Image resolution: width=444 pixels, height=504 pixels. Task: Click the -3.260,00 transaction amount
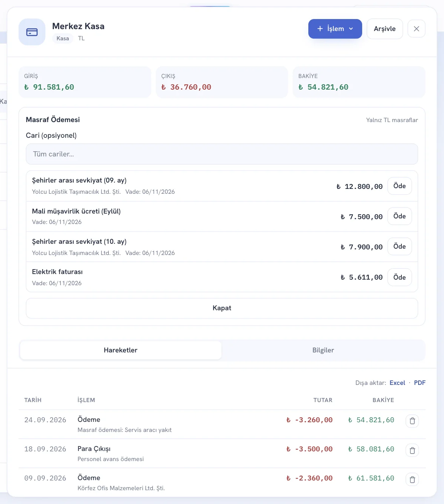[x=309, y=420]
